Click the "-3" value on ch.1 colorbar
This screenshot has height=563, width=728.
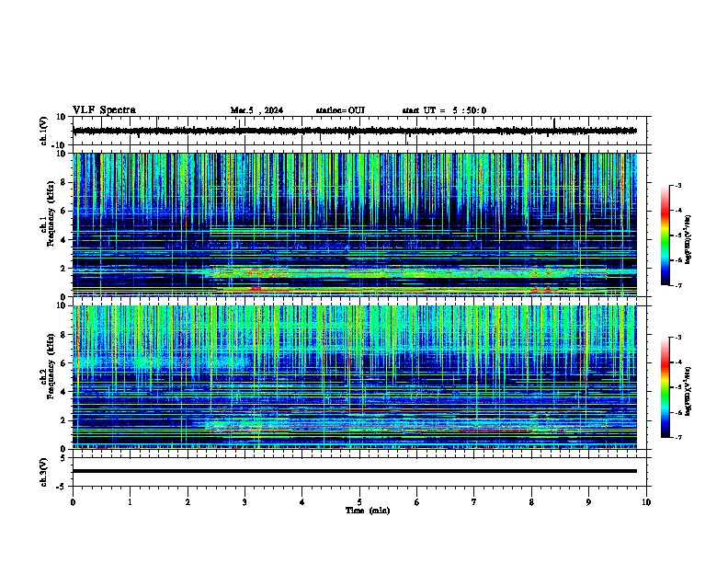pyautogui.click(x=678, y=185)
